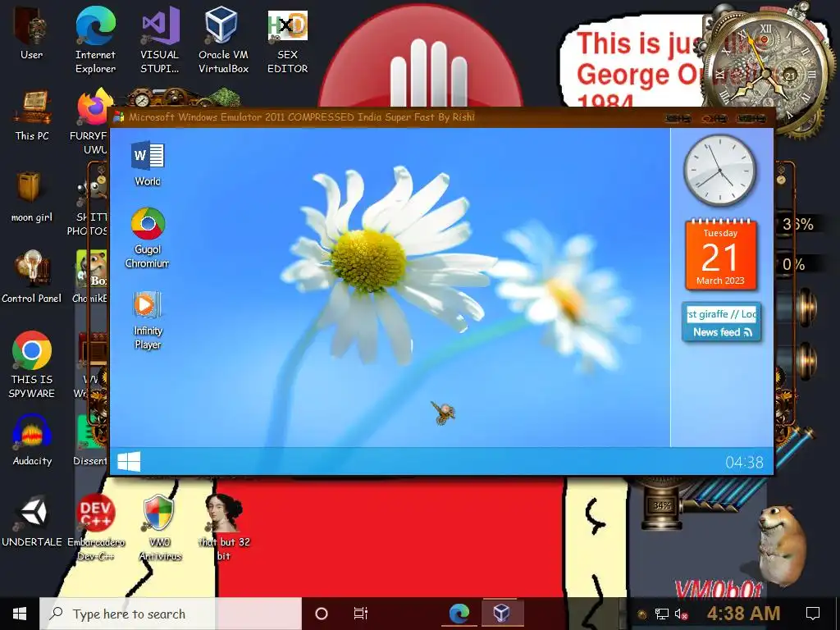
Task: Switch to VirtualBox taskbar app
Action: [501, 614]
